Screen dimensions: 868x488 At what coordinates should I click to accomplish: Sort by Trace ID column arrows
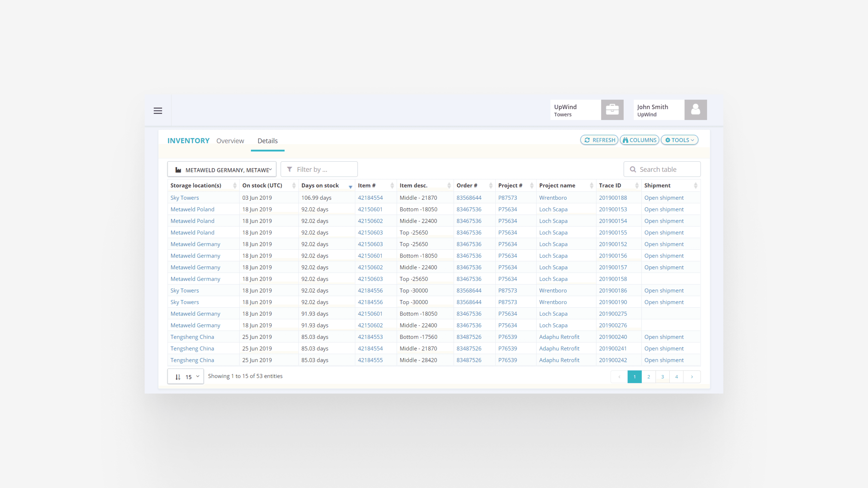(637, 185)
